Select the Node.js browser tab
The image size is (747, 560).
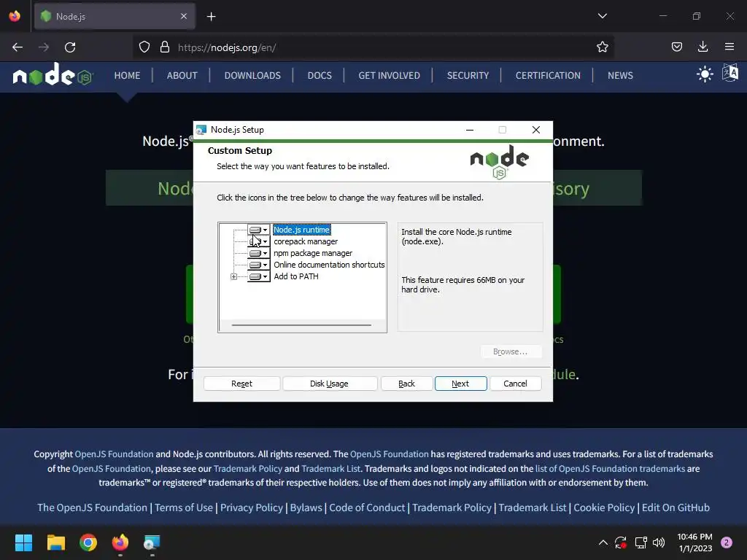[x=115, y=17]
